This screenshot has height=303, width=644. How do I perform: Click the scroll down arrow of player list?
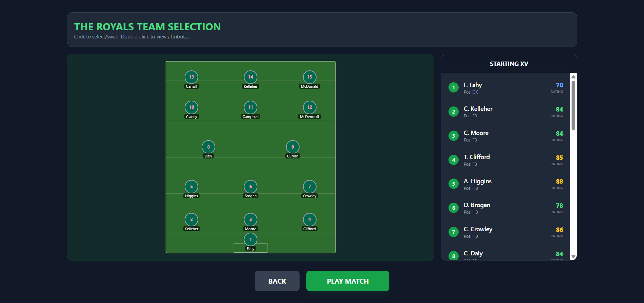[x=573, y=257]
